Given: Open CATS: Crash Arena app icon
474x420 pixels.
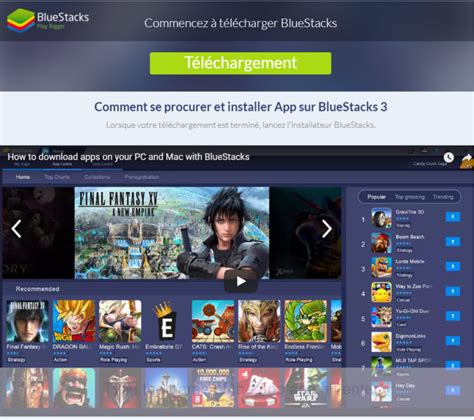Looking at the screenshot, I should tap(213, 321).
